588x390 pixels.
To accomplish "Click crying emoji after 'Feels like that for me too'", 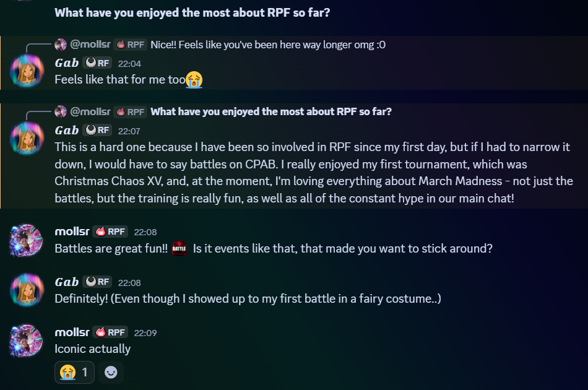I will [x=194, y=79].
